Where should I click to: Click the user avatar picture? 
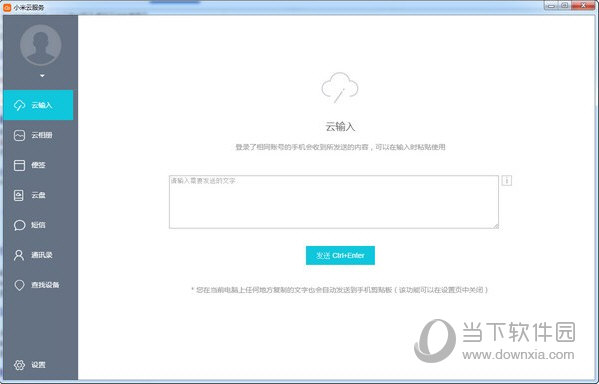tap(40, 45)
